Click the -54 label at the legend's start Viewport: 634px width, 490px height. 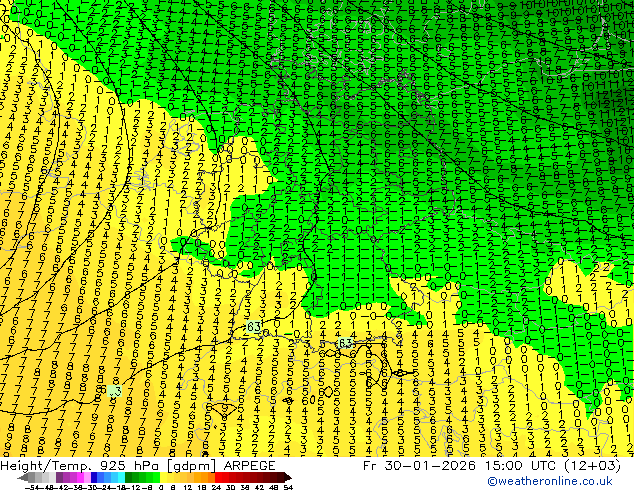(32, 487)
